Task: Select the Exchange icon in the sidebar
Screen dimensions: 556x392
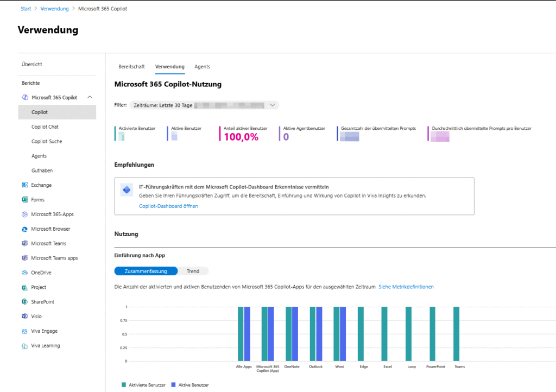Action: click(24, 185)
